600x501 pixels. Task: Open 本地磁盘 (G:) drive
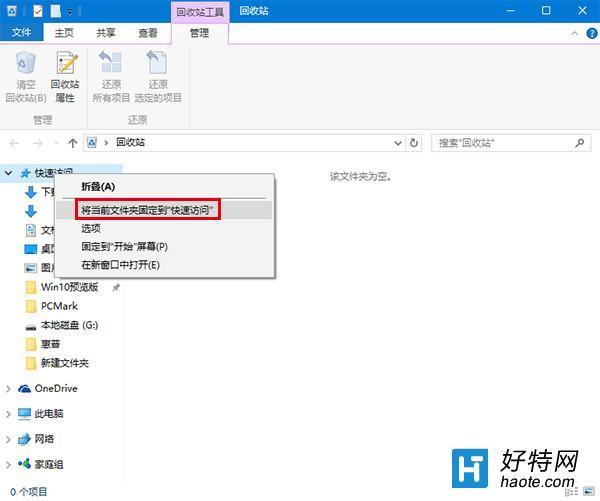pos(62,325)
